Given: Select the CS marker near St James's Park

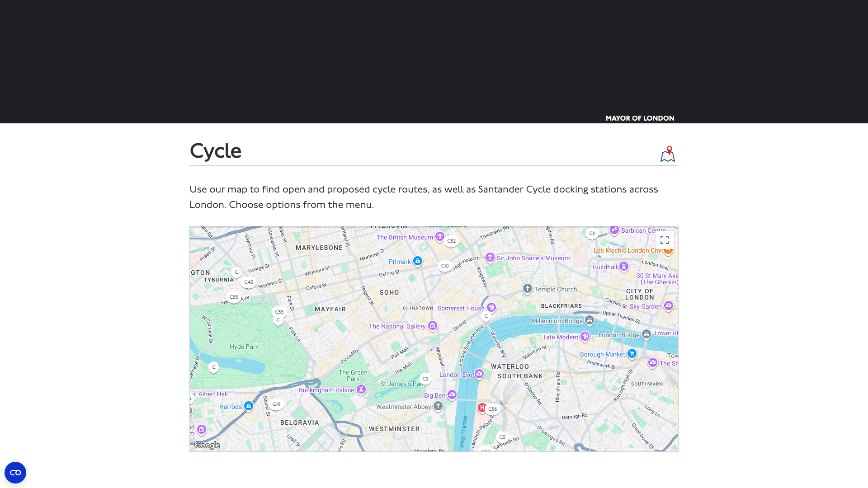Looking at the screenshot, I should [x=425, y=379].
